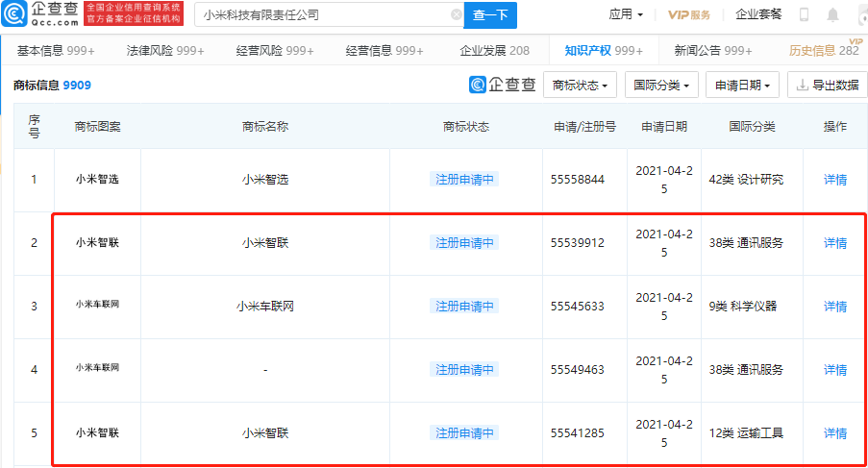Click the 9类 科学仪器 classification cell

743,306
